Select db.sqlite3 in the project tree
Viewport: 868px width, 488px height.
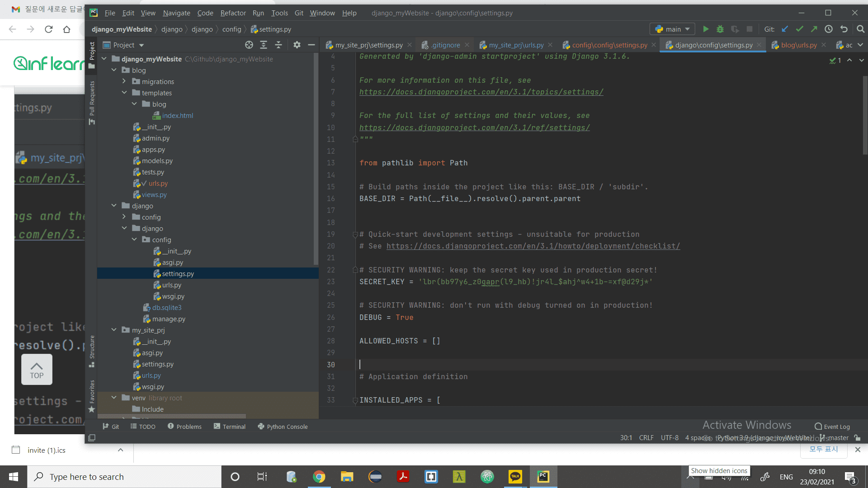click(166, 307)
